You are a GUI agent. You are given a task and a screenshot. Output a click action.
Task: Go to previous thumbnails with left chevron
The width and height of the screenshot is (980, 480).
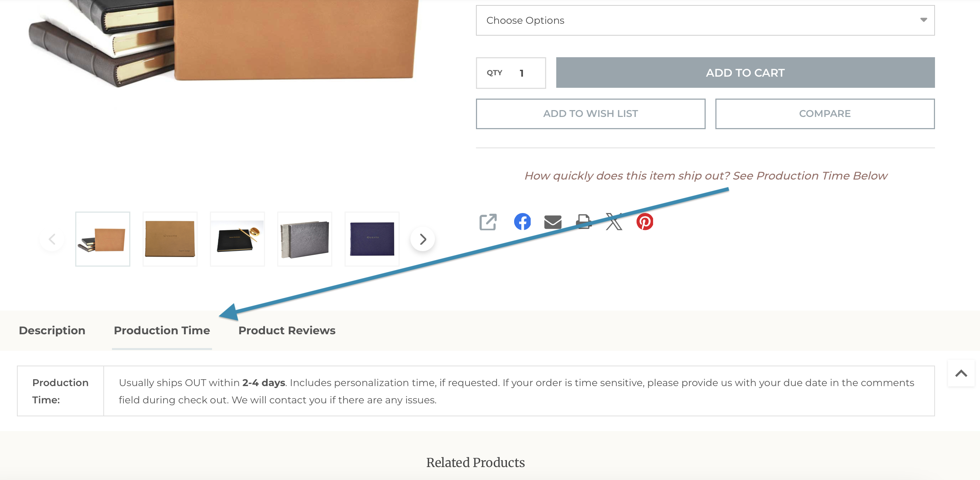click(52, 239)
